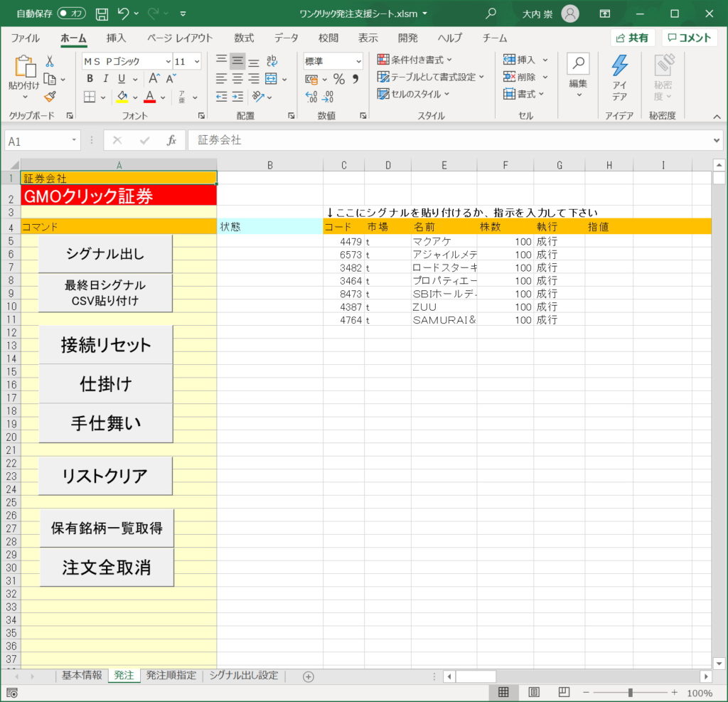Zoom in using the plus button
Viewport: 728px width, 702px height.
click(674, 693)
